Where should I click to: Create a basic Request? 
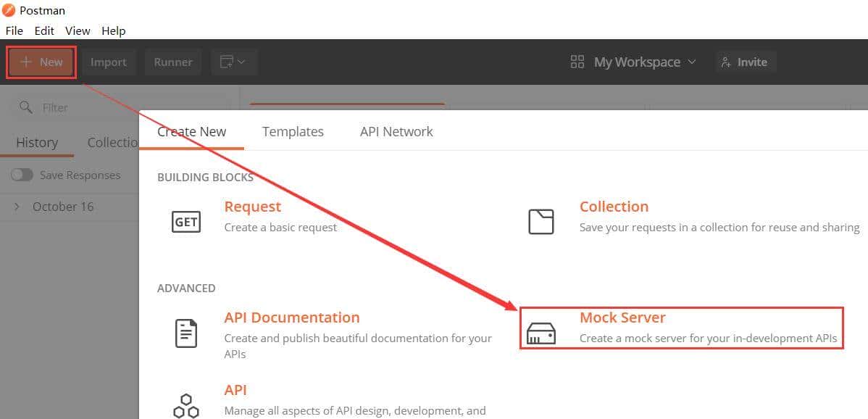point(252,207)
